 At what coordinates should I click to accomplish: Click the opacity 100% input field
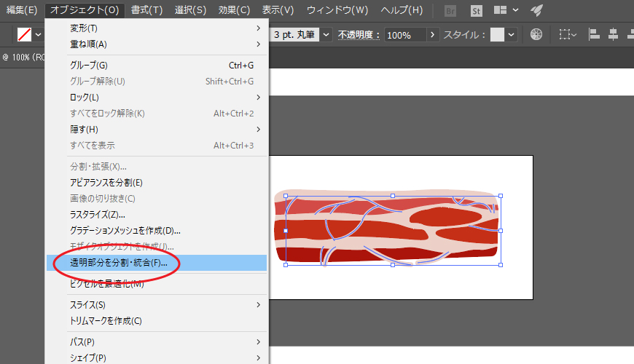[404, 34]
